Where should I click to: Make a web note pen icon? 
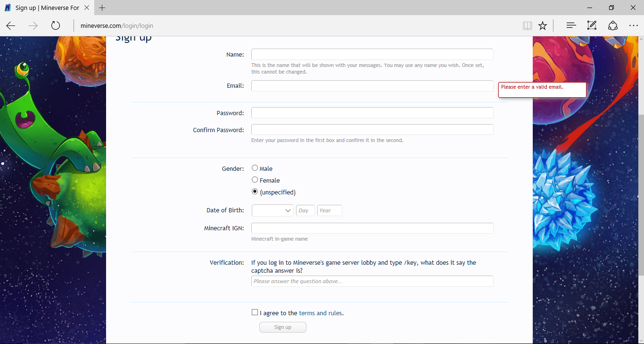click(x=592, y=26)
